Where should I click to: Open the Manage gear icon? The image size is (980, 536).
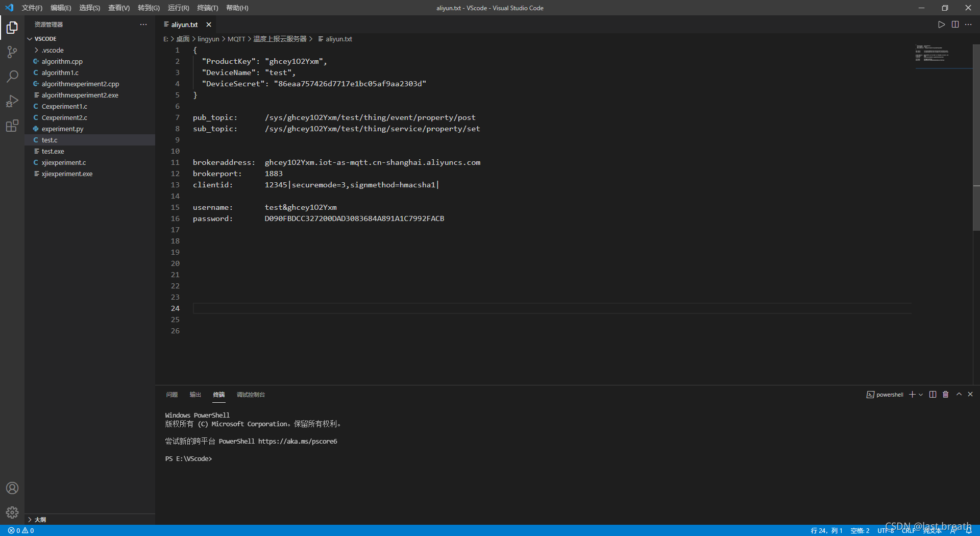click(12, 513)
